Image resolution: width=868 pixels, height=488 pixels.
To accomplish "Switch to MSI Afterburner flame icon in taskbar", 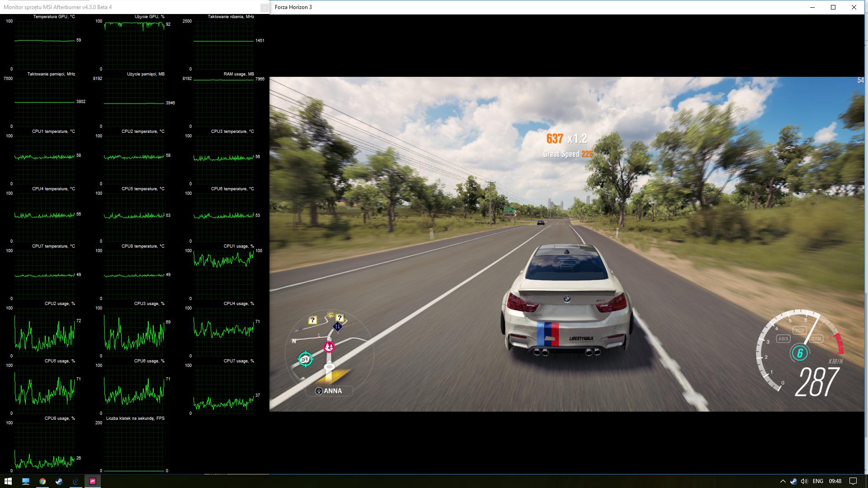I will coord(75,481).
